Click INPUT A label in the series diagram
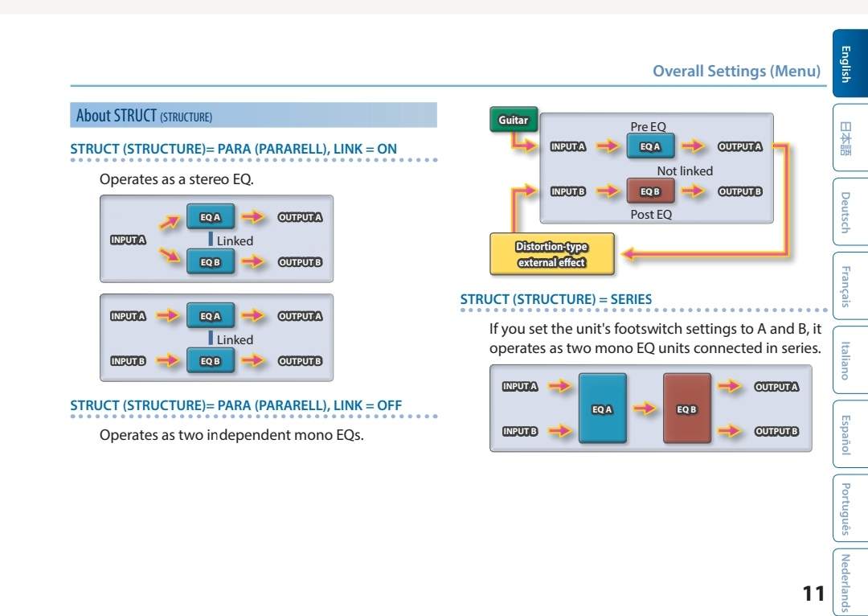This screenshot has width=868, height=616. tap(520, 386)
